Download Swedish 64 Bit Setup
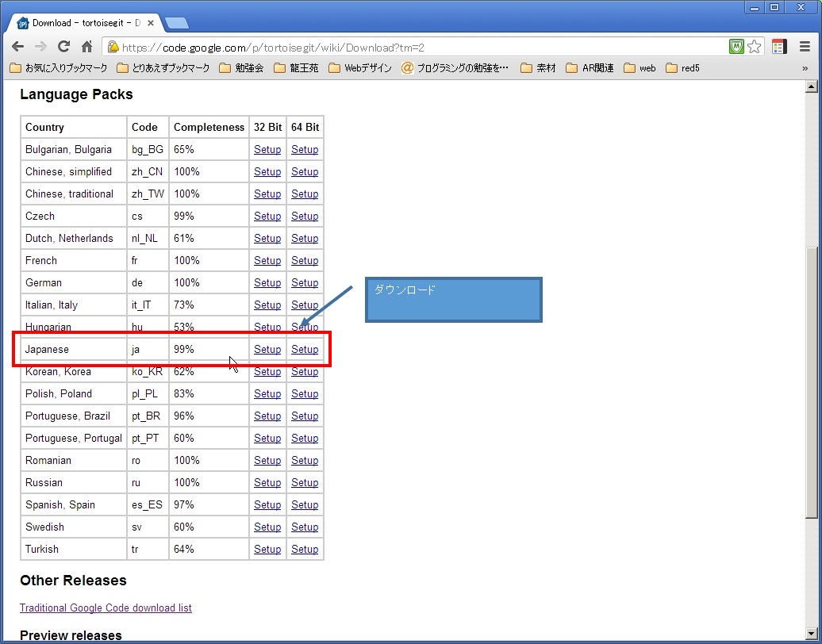The image size is (822, 644). 305,527
